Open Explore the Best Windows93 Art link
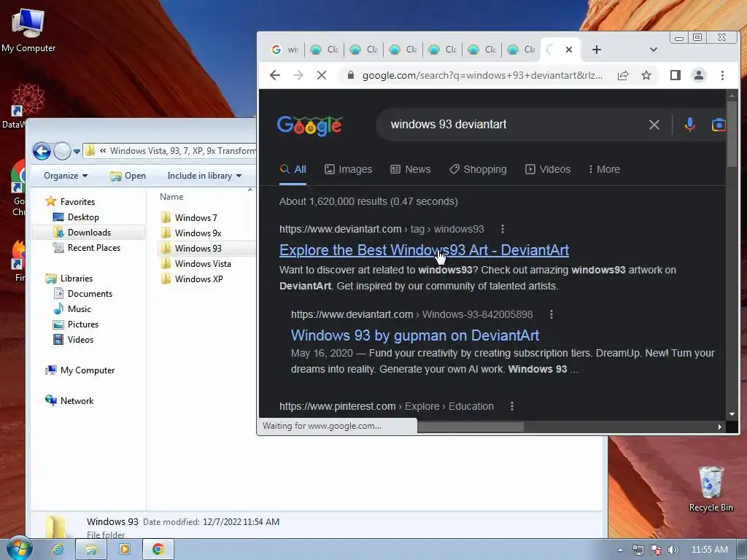Image resolution: width=747 pixels, height=560 pixels. coord(424,250)
